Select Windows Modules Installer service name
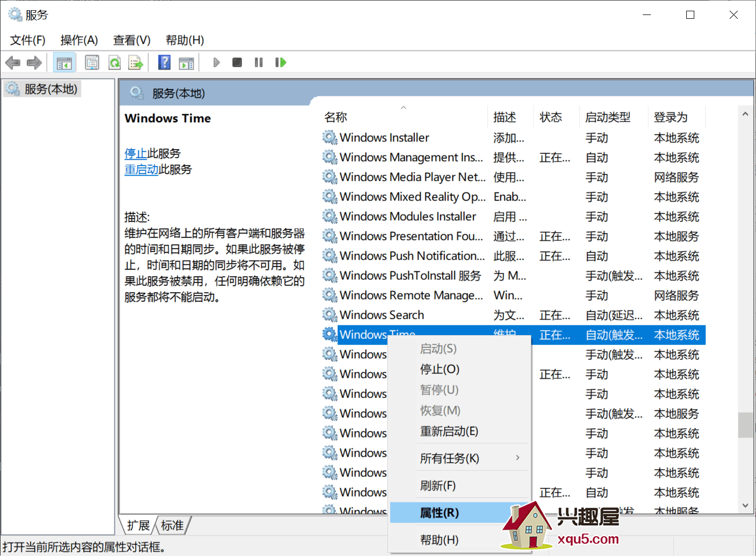The height and width of the screenshot is (556, 756). click(408, 217)
